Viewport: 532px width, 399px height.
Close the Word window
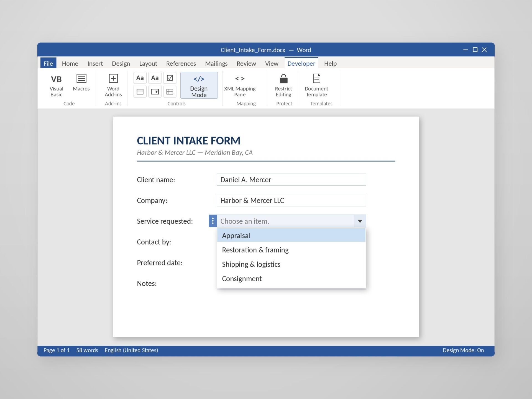point(484,50)
